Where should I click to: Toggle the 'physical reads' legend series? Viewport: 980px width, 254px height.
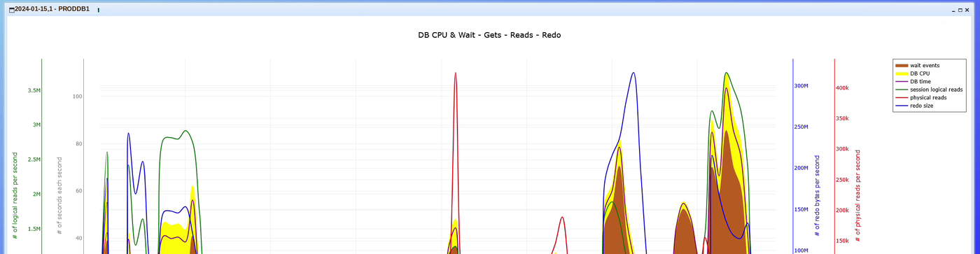[x=920, y=98]
